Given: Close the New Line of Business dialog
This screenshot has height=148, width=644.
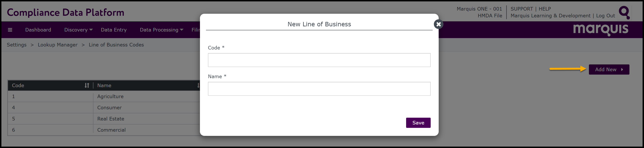Looking at the screenshot, I should click(x=438, y=24).
